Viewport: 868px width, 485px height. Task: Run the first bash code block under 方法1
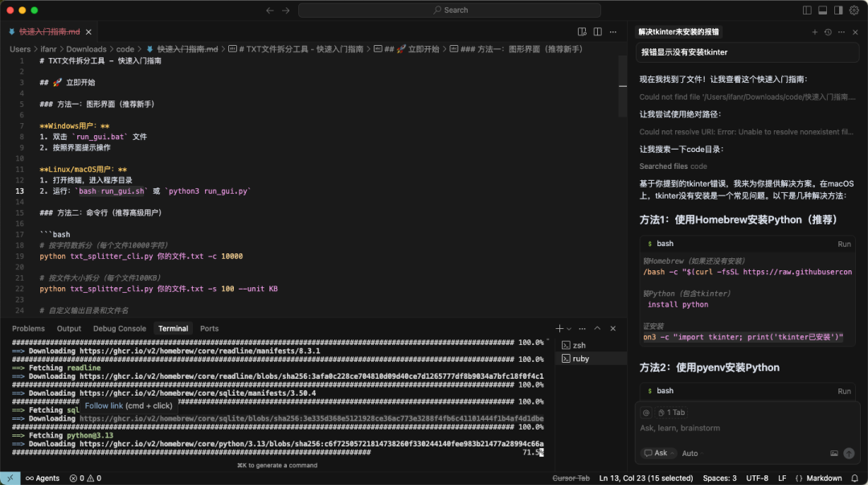pos(844,244)
